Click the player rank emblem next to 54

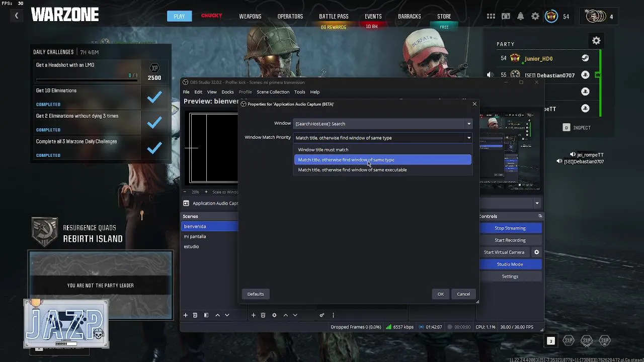551,17
